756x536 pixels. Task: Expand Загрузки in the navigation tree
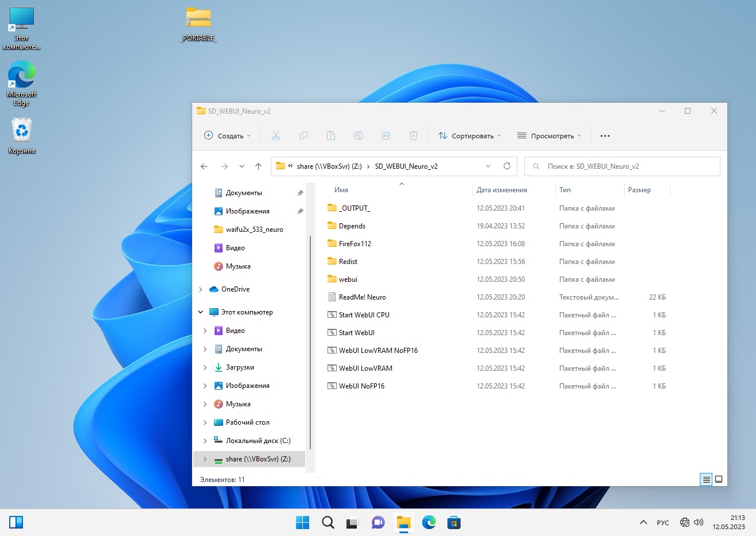pyautogui.click(x=205, y=367)
